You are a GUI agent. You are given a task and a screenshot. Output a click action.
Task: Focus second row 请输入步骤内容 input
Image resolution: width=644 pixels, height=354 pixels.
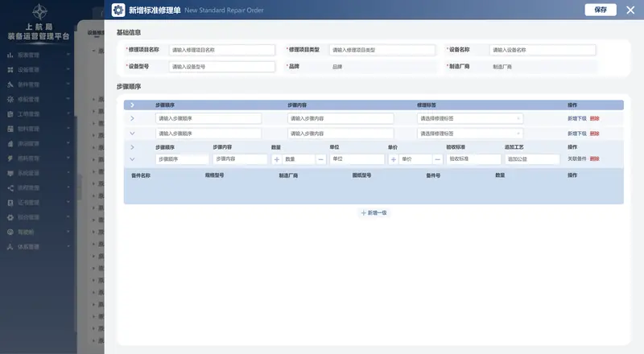(341, 134)
